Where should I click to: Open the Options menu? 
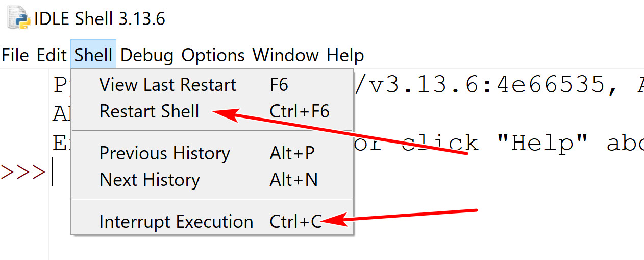point(213,55)
